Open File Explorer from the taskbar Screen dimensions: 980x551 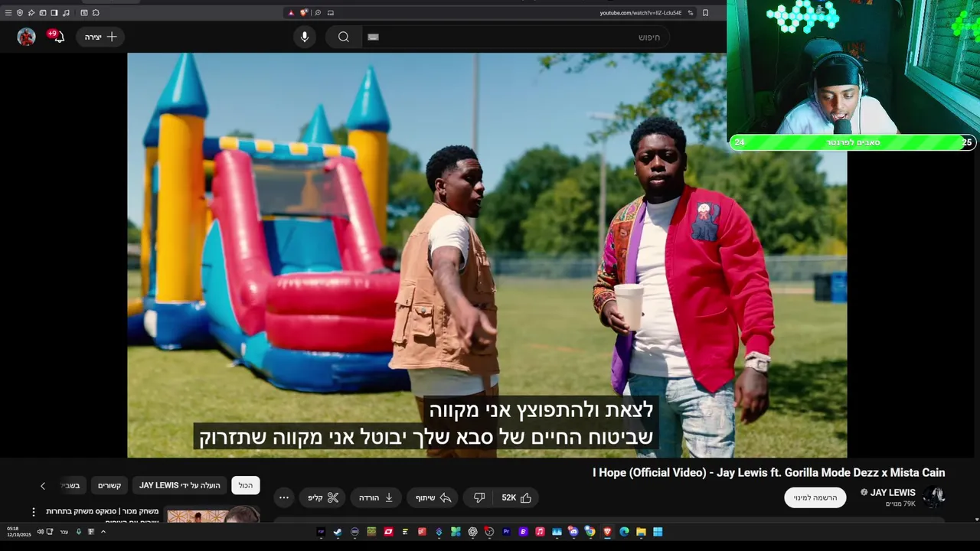pyautogui.click(x=641, y=532)
